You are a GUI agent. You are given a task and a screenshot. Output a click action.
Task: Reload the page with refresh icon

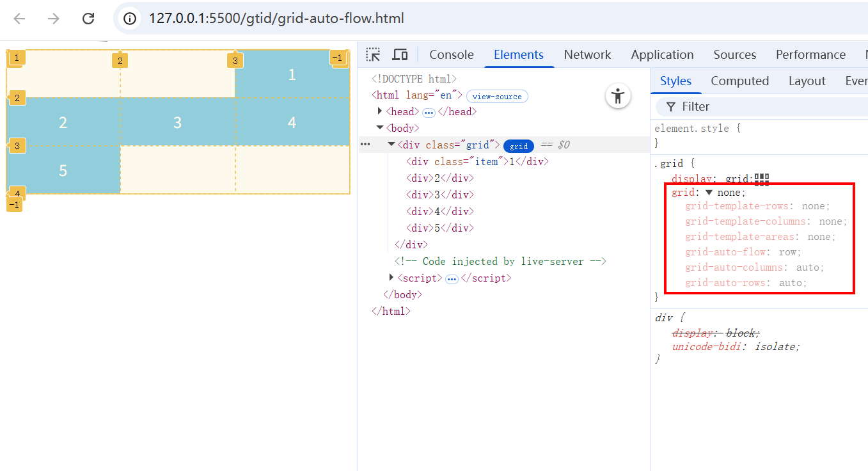tap(88, 19)
